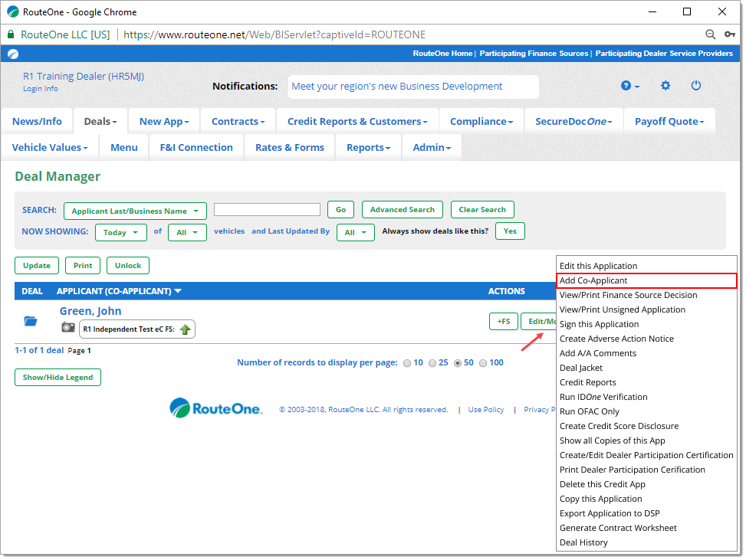Open the Green, John deal link
The height and width of the screenshot is (560, 746).
90,311
